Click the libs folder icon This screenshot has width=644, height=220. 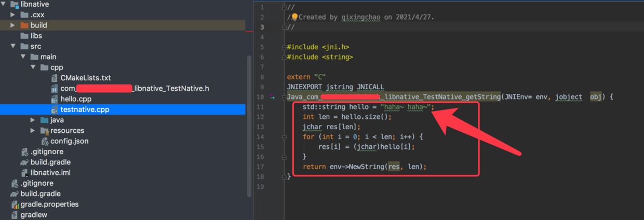point(24,36)
